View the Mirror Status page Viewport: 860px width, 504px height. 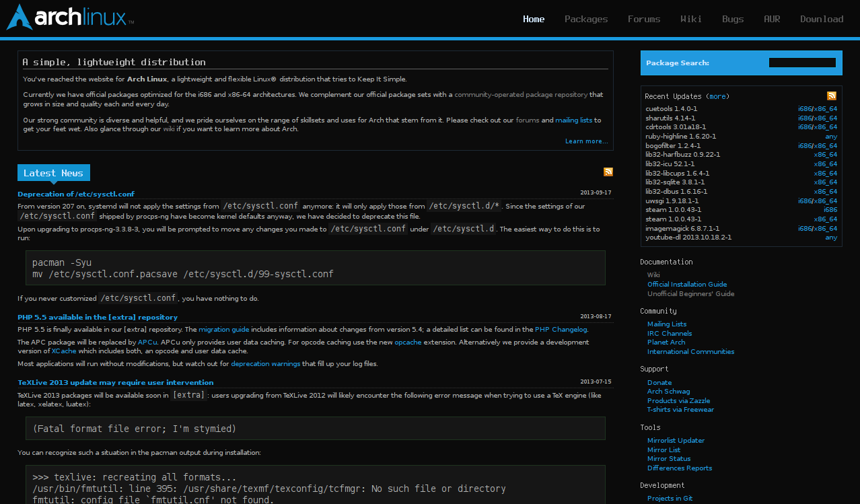coord(668,458)
